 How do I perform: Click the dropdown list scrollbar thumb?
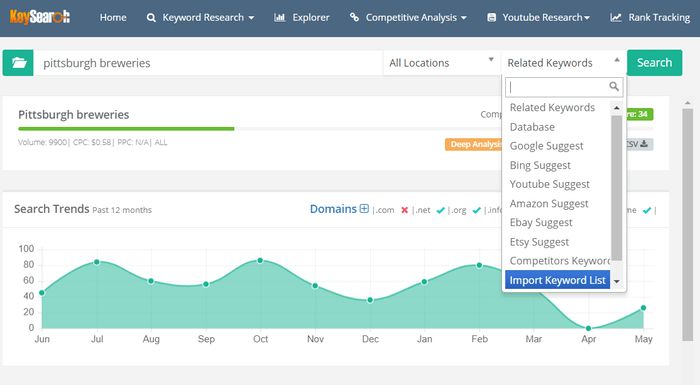(617, 188)
